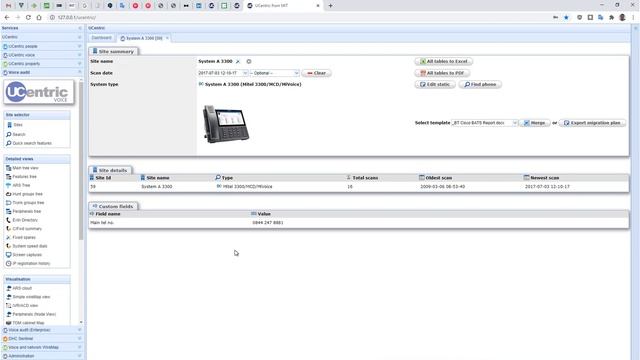Bookmark this page with star icon
This screenshot has width=640, height=360.
point(566,18)
